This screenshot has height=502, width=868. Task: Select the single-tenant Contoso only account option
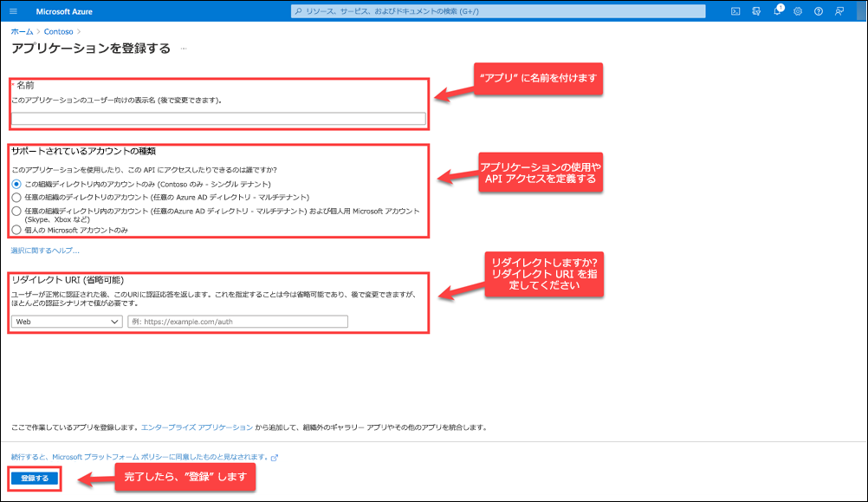click(16, 184)
